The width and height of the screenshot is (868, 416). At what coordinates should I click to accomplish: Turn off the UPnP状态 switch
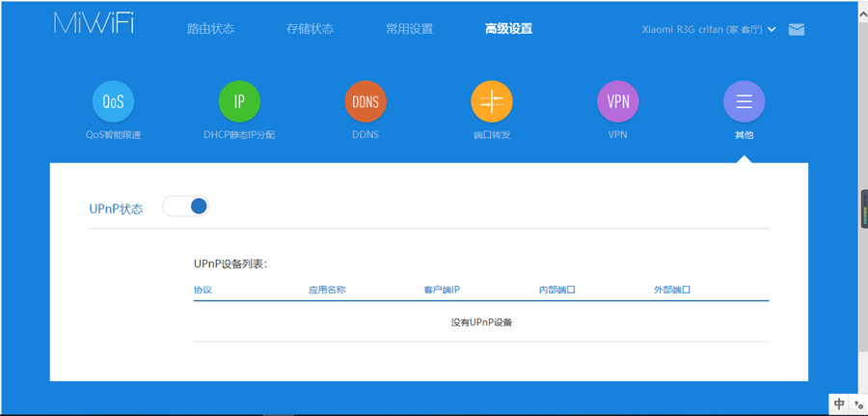(x=185, y=206)
